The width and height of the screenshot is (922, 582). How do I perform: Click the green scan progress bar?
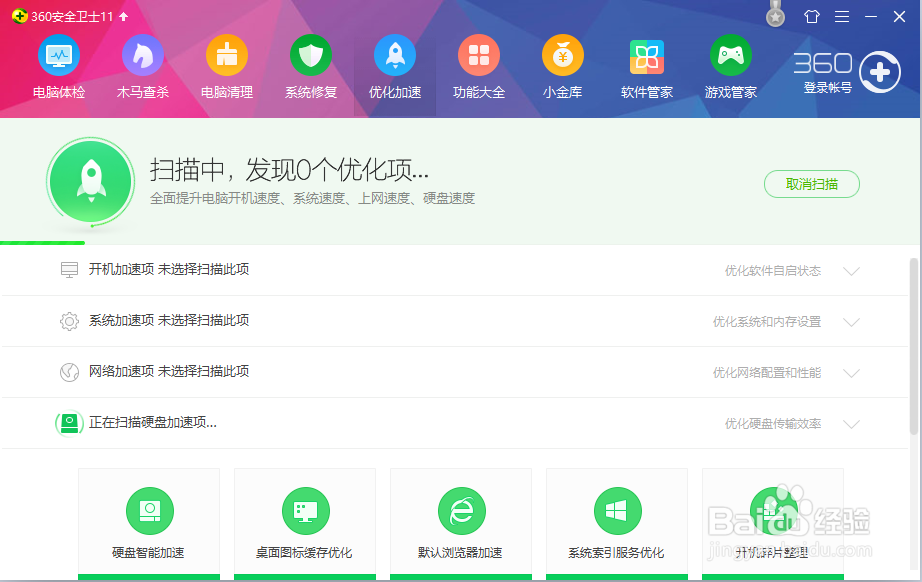[x=42, y=242]
